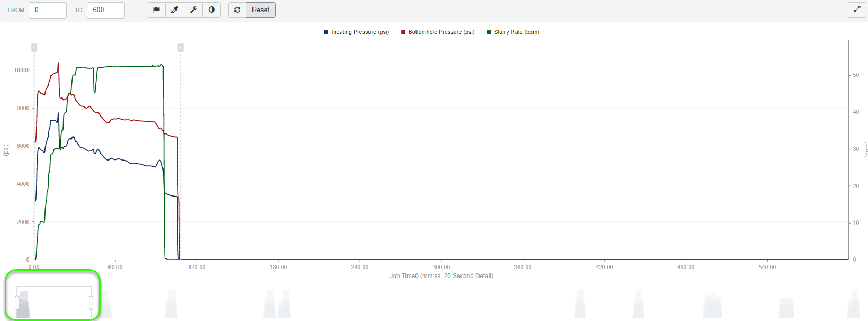Toggle the contrast half-circle icon
868x321 pixels.
pos(212,10)
